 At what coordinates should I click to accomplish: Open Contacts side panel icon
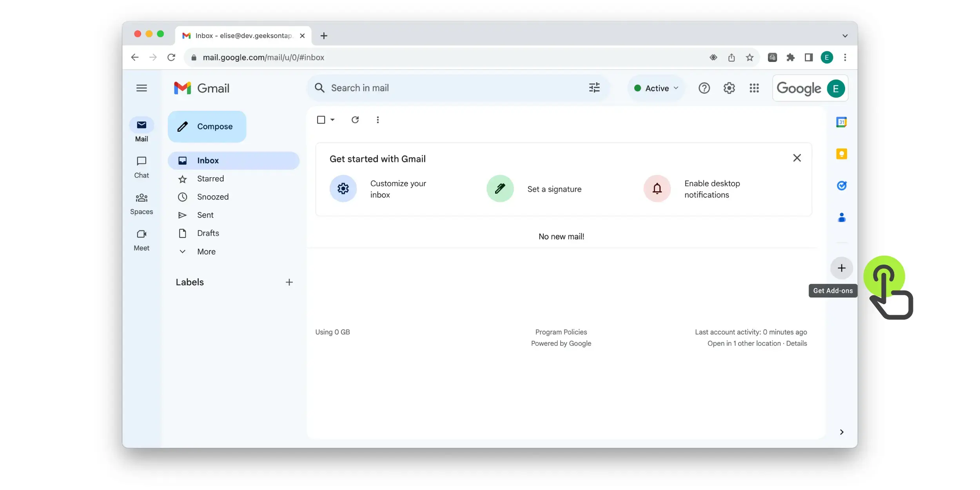coord(841,217)
